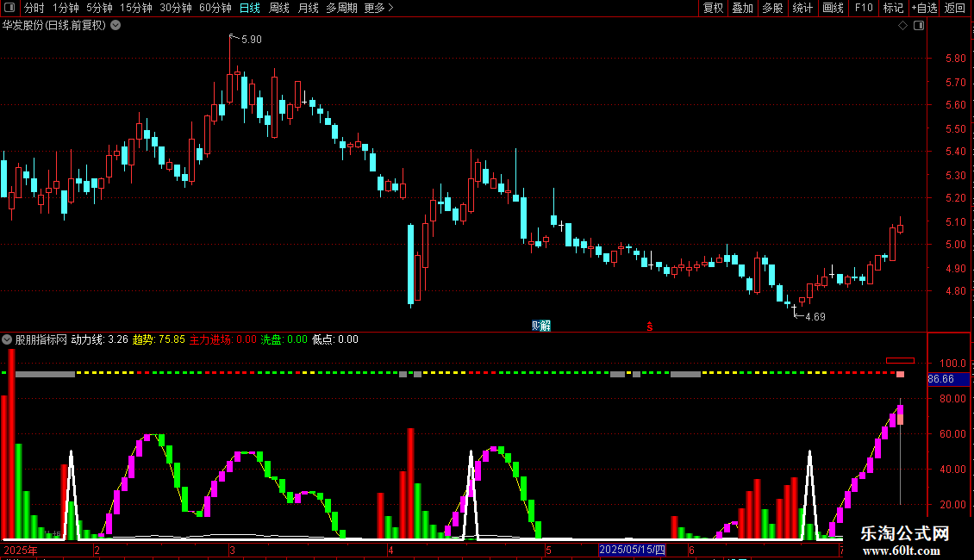Expand the 股朋指标网 indicator dropdown
Screen dimensions: 974x560
7,339
